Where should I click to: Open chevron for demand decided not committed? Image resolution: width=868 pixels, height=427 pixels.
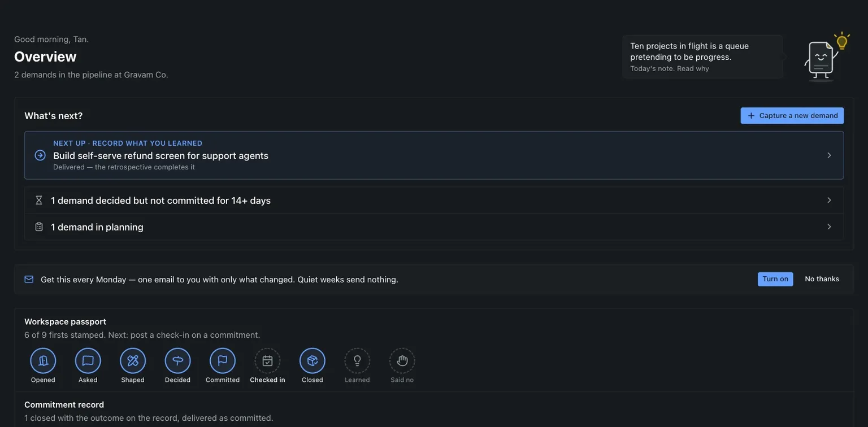coord(829,200)
